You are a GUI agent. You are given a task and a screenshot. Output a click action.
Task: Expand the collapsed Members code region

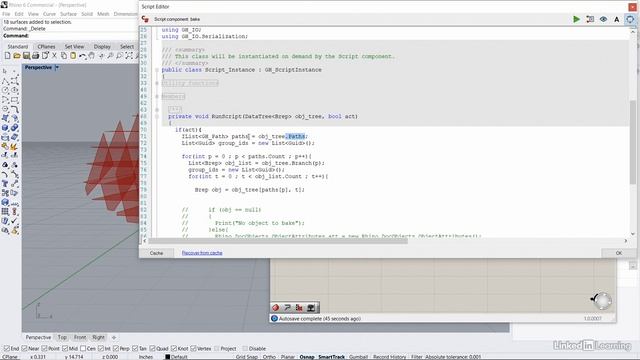[x=157, y=97]
